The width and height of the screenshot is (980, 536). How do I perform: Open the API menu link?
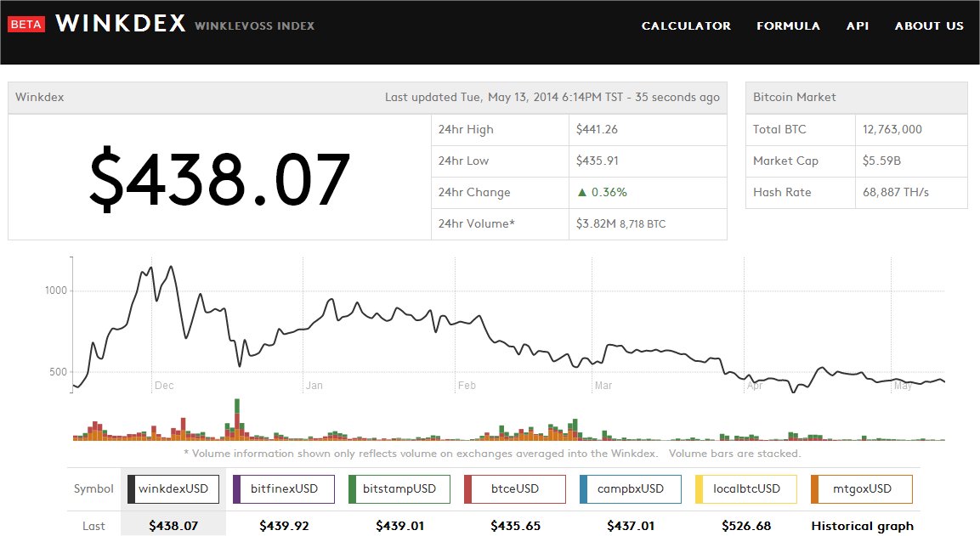857,25
